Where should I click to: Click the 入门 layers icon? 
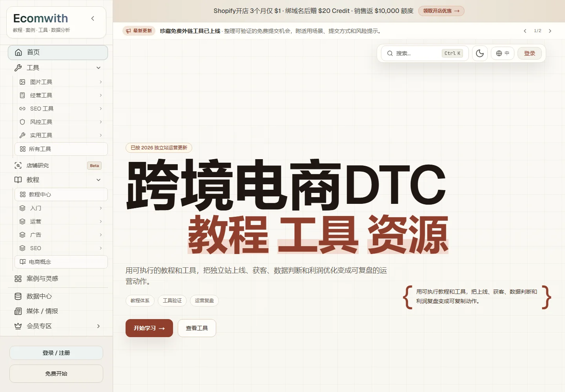click(x=22, y=208)
